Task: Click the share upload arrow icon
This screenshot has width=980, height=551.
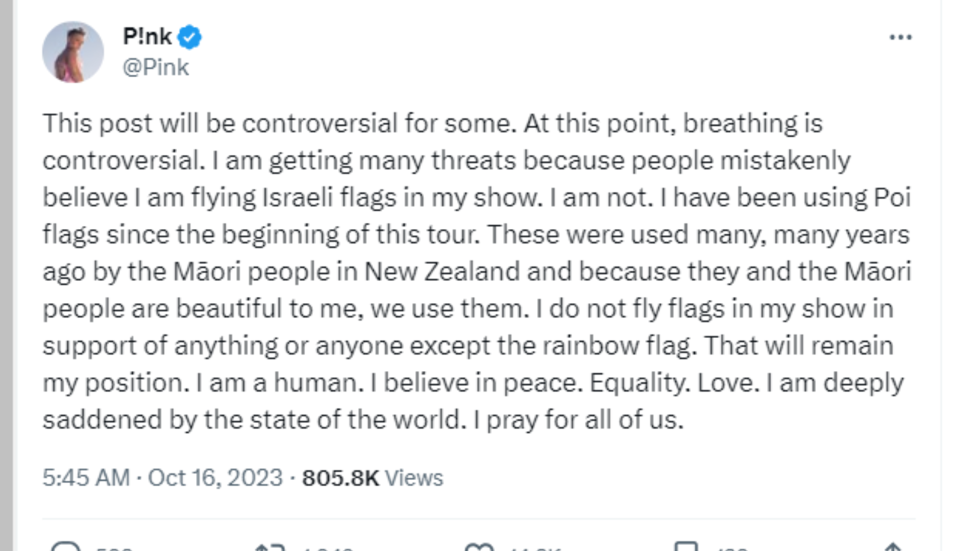Action: pos(893,547)
